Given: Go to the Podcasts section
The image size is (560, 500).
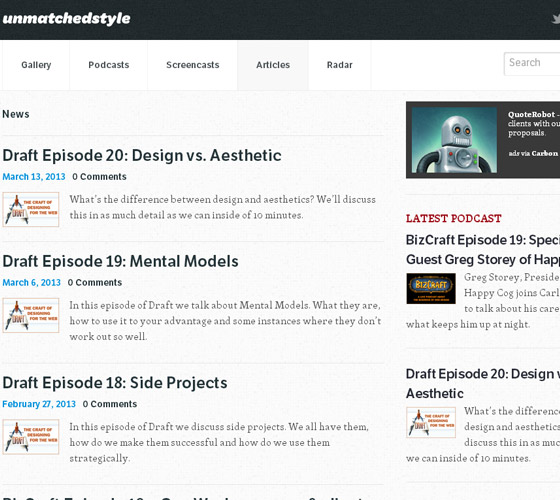Looking at the screenshot, I should click(109, 65).
